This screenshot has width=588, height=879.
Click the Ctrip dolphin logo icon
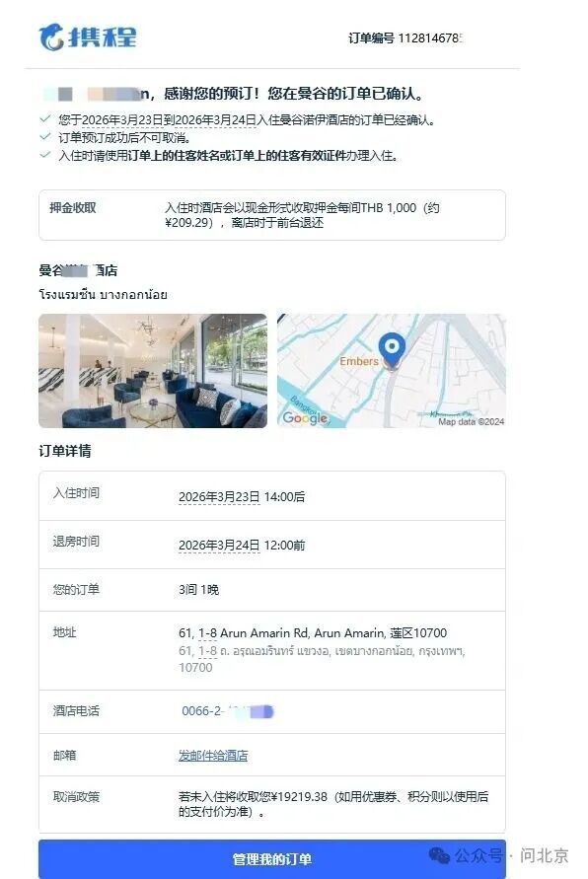(51, 37)
